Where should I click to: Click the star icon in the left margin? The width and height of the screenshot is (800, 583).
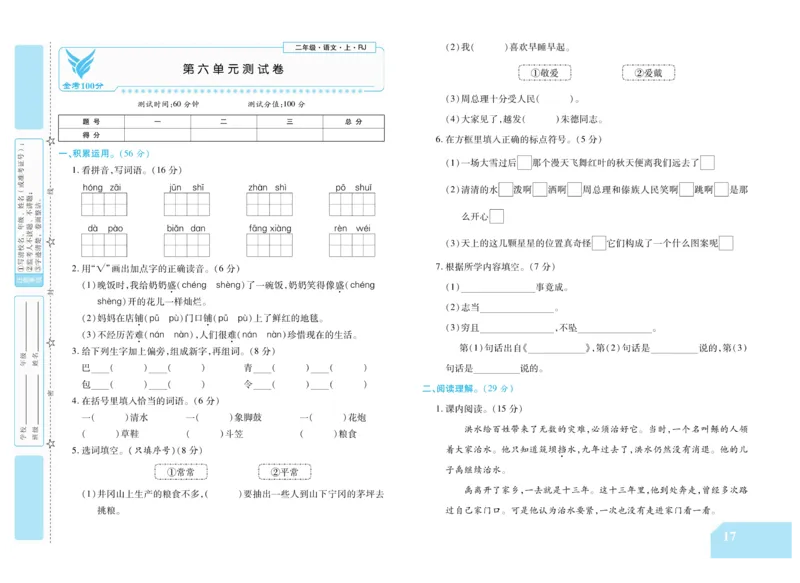point(50,141)
